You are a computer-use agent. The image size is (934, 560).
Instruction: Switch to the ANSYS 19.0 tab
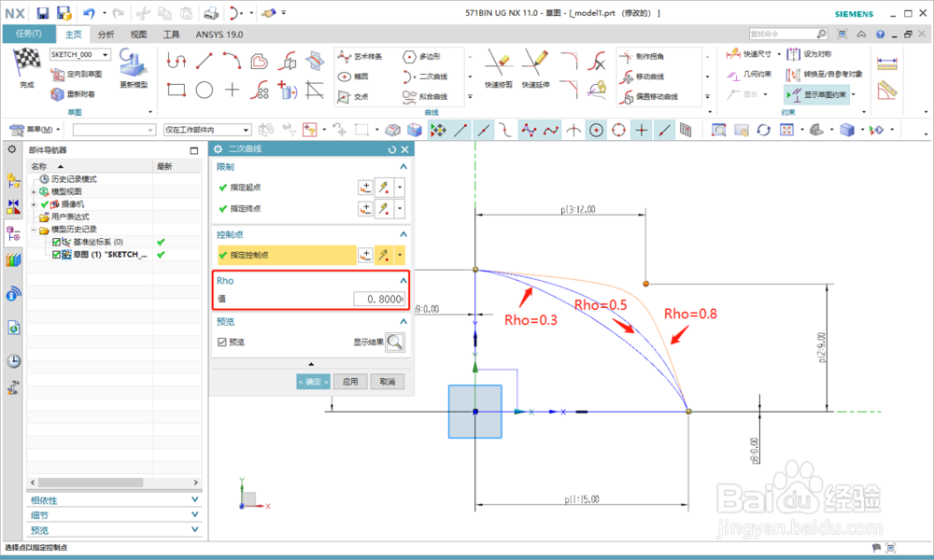219,35
